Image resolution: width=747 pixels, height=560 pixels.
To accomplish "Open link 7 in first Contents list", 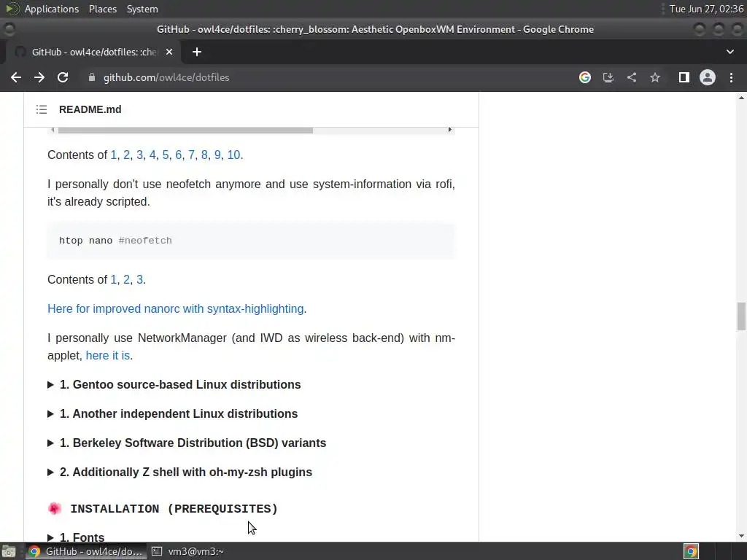I will click(191, 155).
